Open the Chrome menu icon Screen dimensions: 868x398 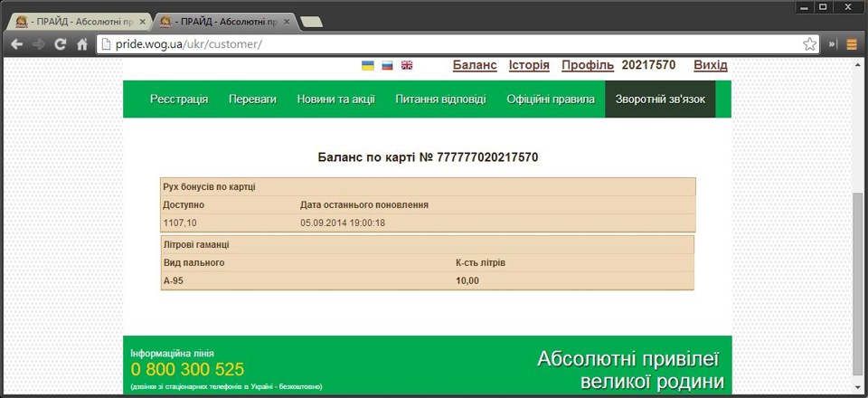pyautogui.click(x=851, y=44)
